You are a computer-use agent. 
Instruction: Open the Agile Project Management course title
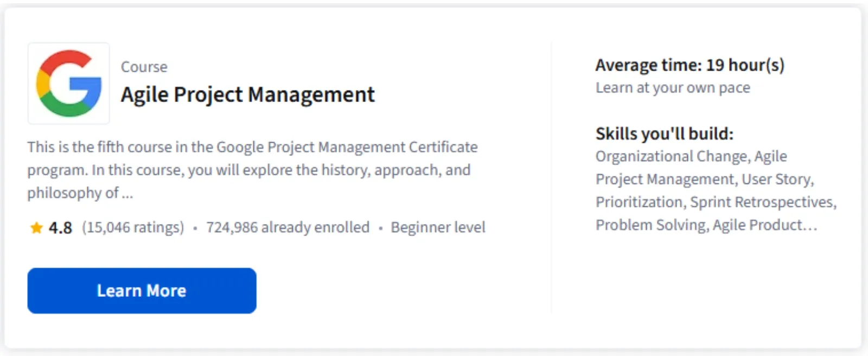pyautogui.click(x=247, y=95)
